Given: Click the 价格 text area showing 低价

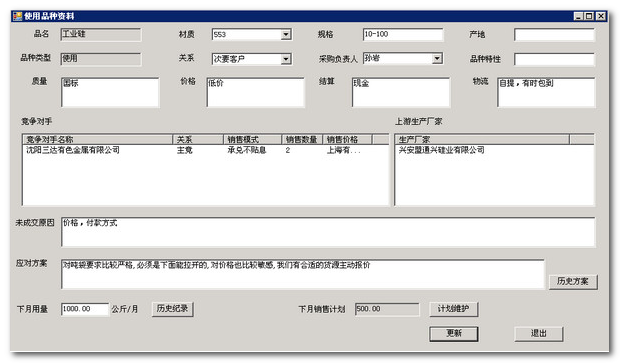Looking at the screenshot, I should point(255,92).
